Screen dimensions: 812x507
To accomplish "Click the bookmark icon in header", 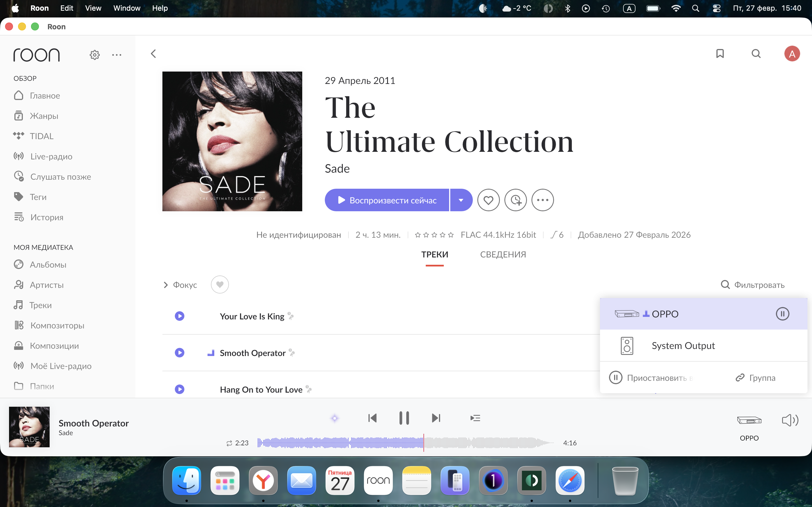I will point(720,54).
